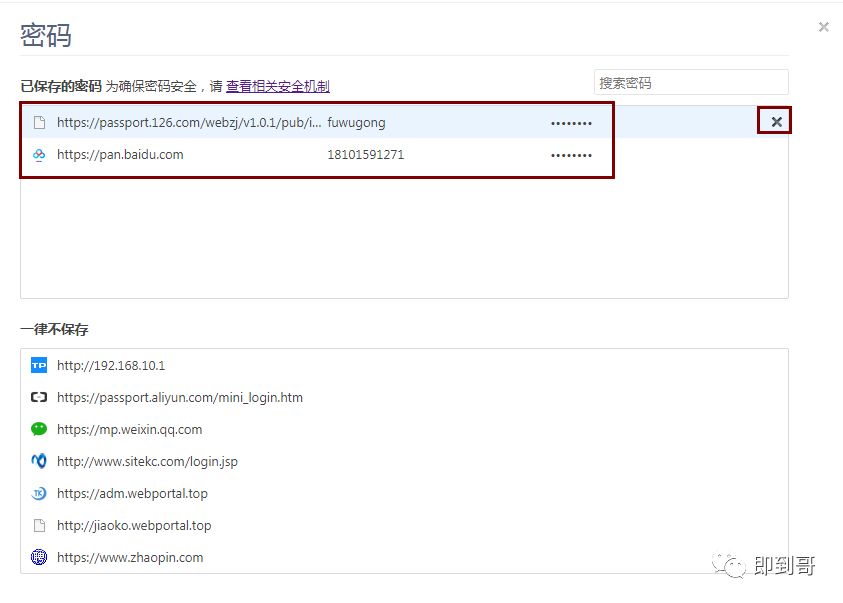
Task: Select the mp.weixin.qq.com entry
Action: 130,429
